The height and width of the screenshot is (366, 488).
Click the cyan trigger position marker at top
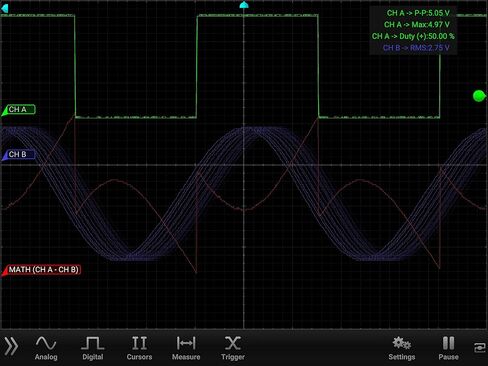coord(244,5)
